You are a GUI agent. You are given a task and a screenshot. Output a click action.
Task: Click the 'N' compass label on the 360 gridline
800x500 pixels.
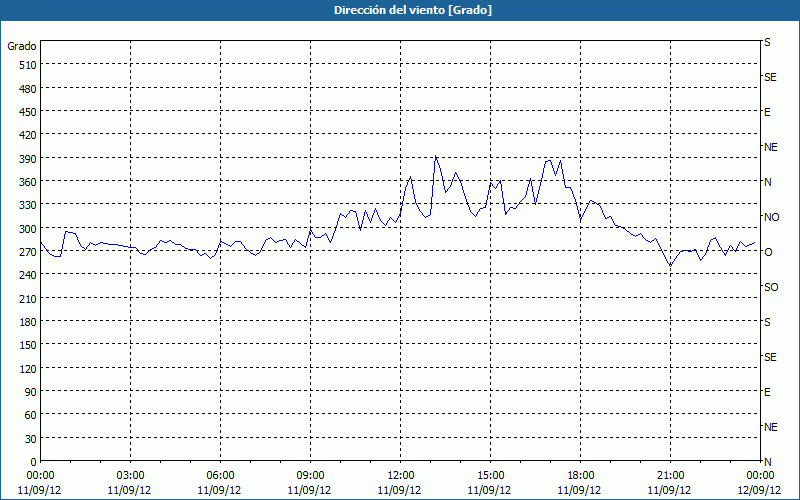click(x=767, y=182)
